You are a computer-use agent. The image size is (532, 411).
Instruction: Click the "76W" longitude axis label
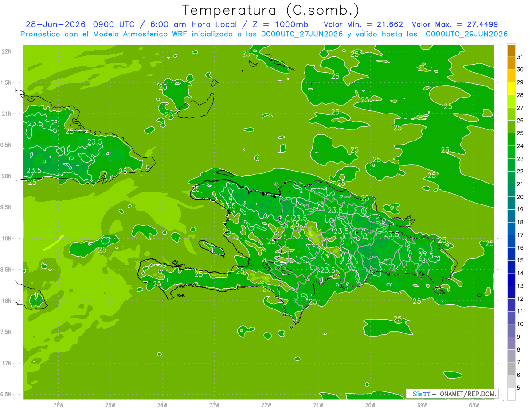coord(58,405)
